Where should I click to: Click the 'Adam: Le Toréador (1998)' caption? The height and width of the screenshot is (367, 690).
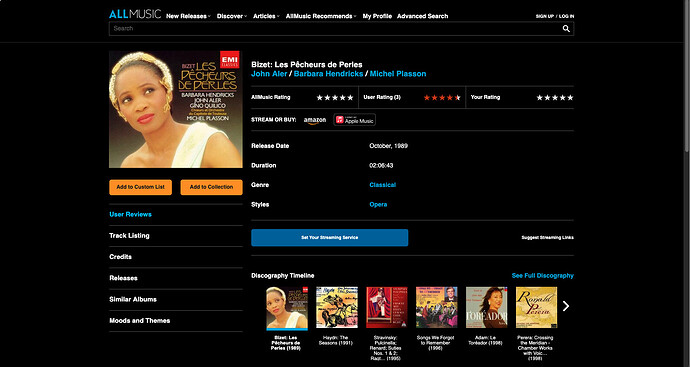pos(486,340)
